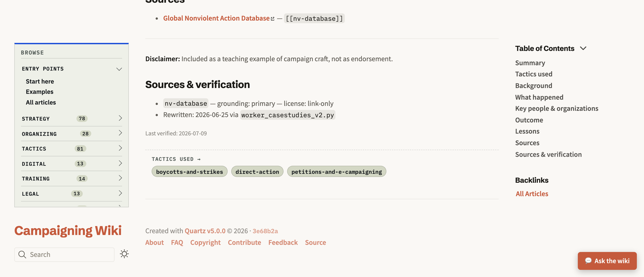Screen dimensions: 644x277
Task: Jump to Key people & organizations
Action: pyautogui.click(x=557, y=108)
